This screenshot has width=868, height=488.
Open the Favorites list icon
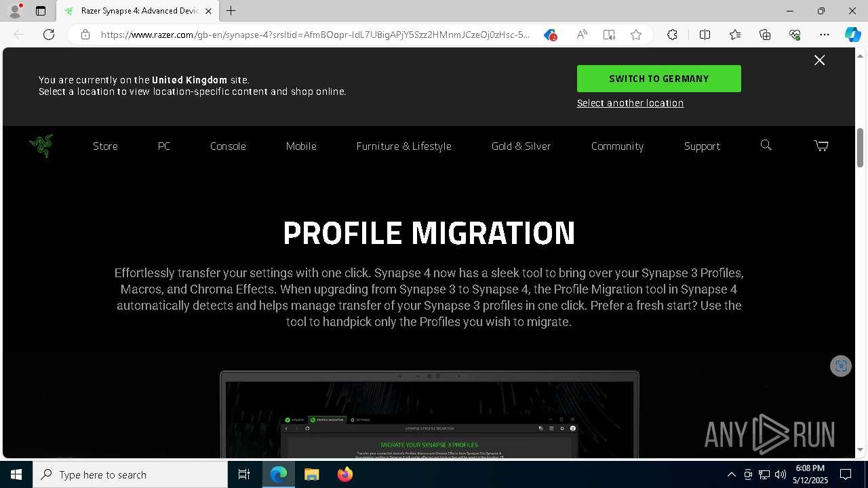click(x=735, y=35)
